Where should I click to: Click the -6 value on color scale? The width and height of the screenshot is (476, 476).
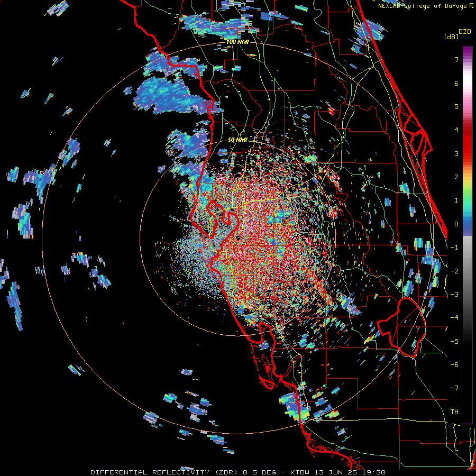click(x=454, y=365)
